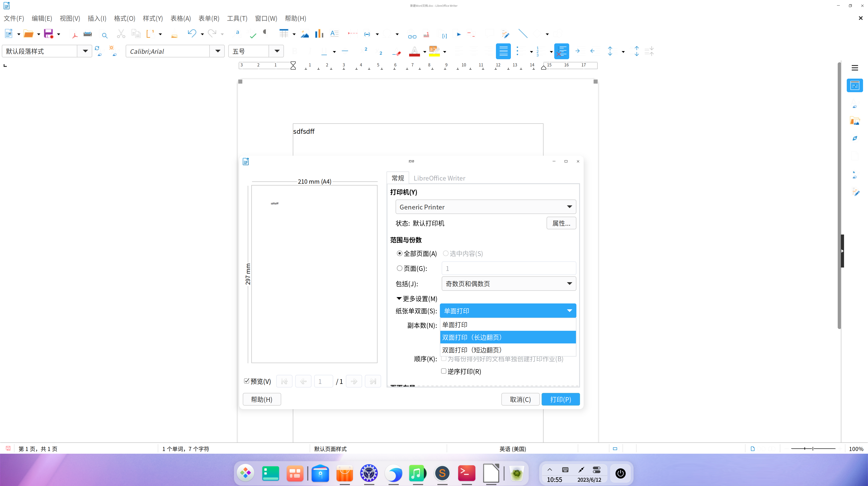This screenshot has height=486, width=868.
Task: Uncheck the 预览(V) checkbox
Action: [247, 381]
